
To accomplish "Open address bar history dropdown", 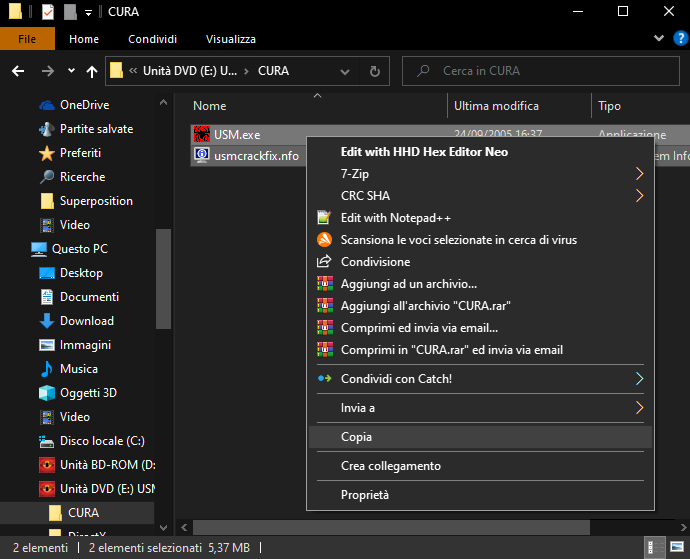I will coord(345,71).
